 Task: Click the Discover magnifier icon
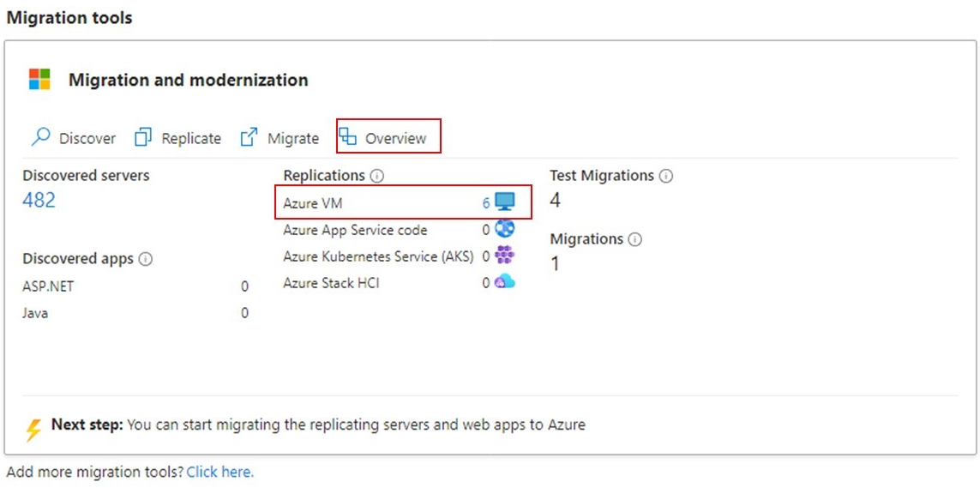click(40, 137)
